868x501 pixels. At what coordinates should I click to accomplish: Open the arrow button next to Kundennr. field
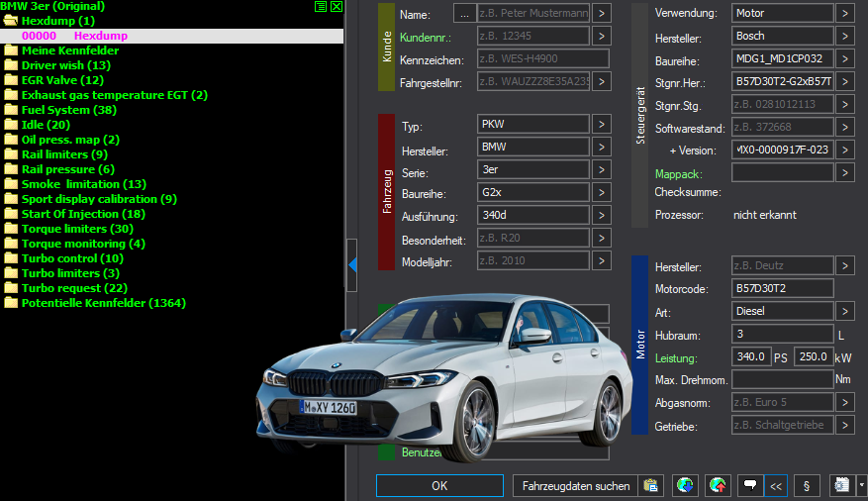602,36
